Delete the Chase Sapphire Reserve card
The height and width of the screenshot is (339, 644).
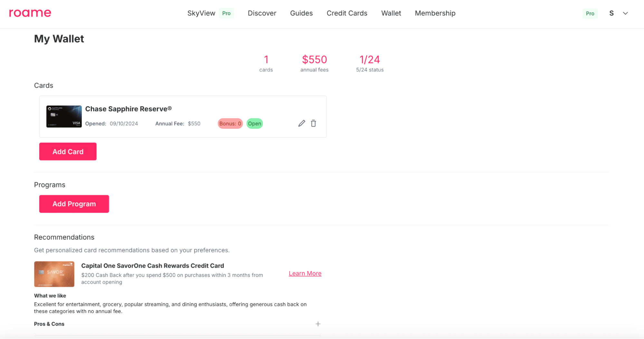point(313,124)
